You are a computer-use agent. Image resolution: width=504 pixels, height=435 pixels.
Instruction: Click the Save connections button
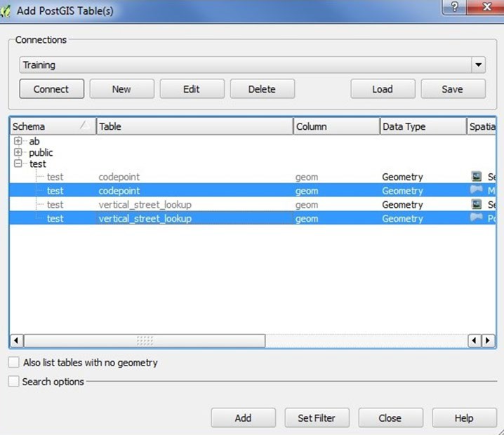tap(453, 89)
